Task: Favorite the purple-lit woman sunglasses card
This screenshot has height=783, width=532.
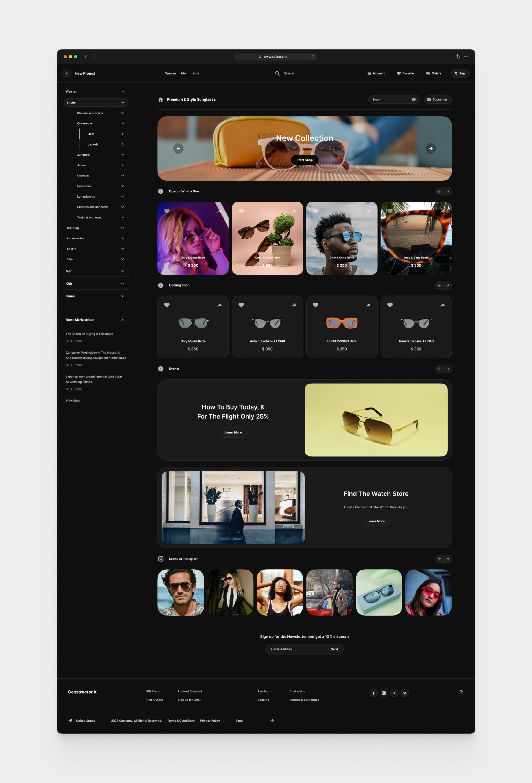Action: [167, 211]
